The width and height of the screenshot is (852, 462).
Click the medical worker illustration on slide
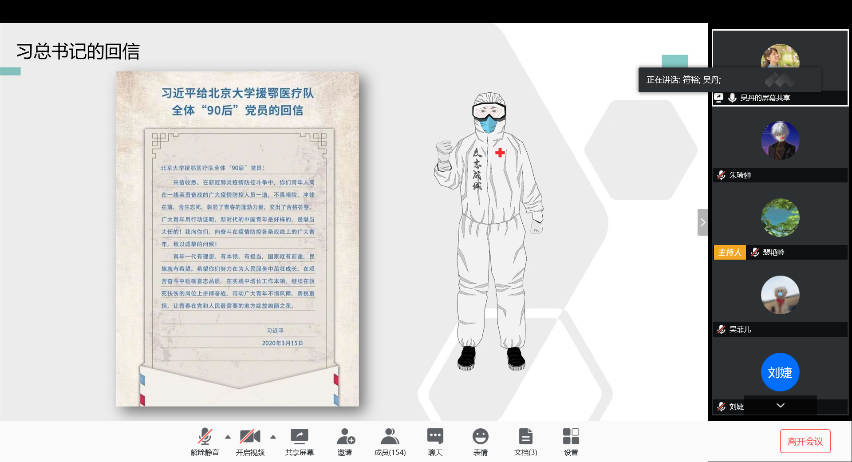coord(490,231)
